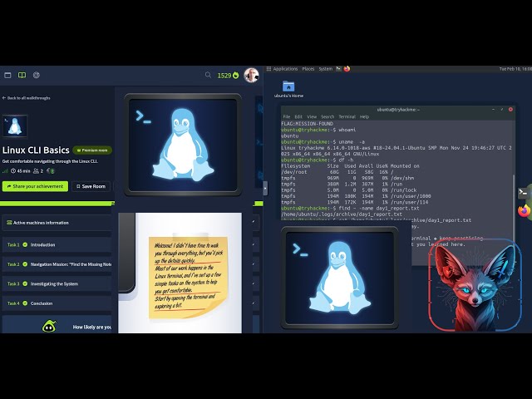Click Share your achievement button
Image resolution: width=532 pixels, height=399 pixels.
(x=35, y=186)
